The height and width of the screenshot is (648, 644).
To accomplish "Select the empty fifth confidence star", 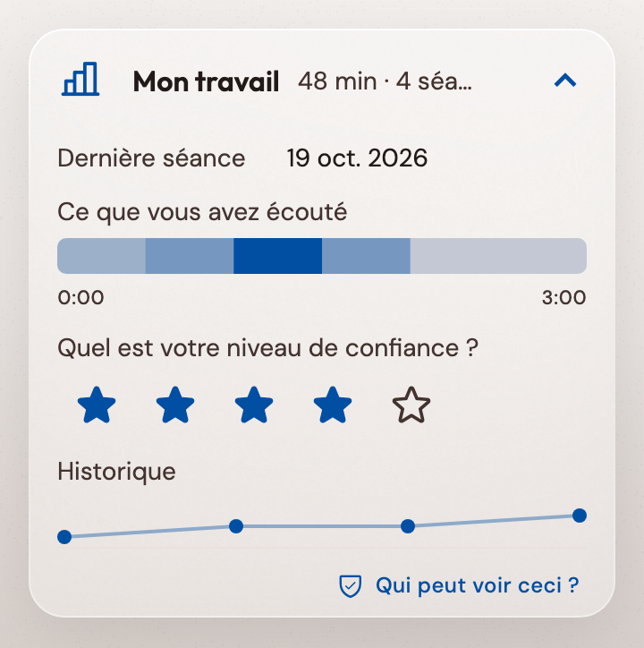I will [411, 405].
